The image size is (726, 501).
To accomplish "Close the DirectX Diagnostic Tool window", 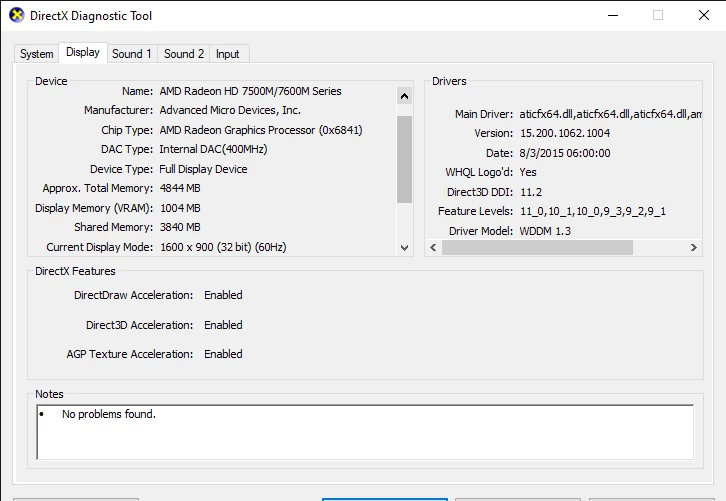I will coord(704,15).
